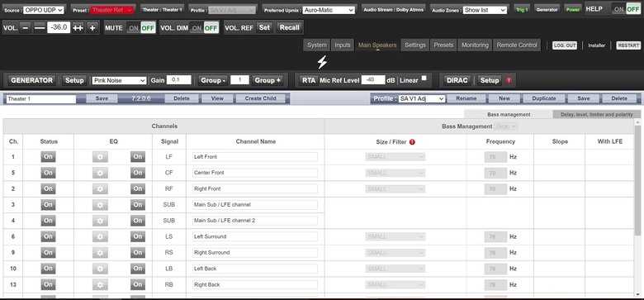Open the Profile SA V1 Adj dropdown in theater bar

point(422,98)
